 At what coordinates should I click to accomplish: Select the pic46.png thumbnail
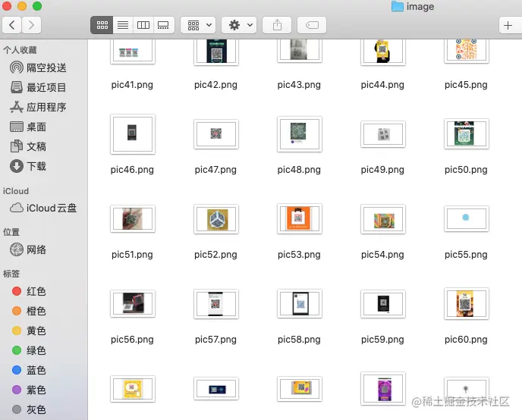[x=133, y=134]
